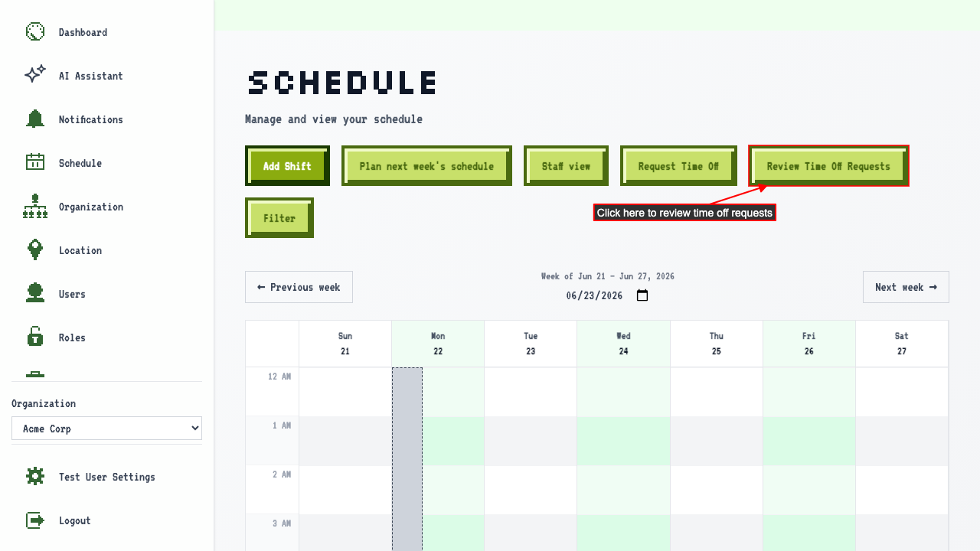Screen dimensions: 980x551
Task: Open the Users person icon
Action: (35, 294)
